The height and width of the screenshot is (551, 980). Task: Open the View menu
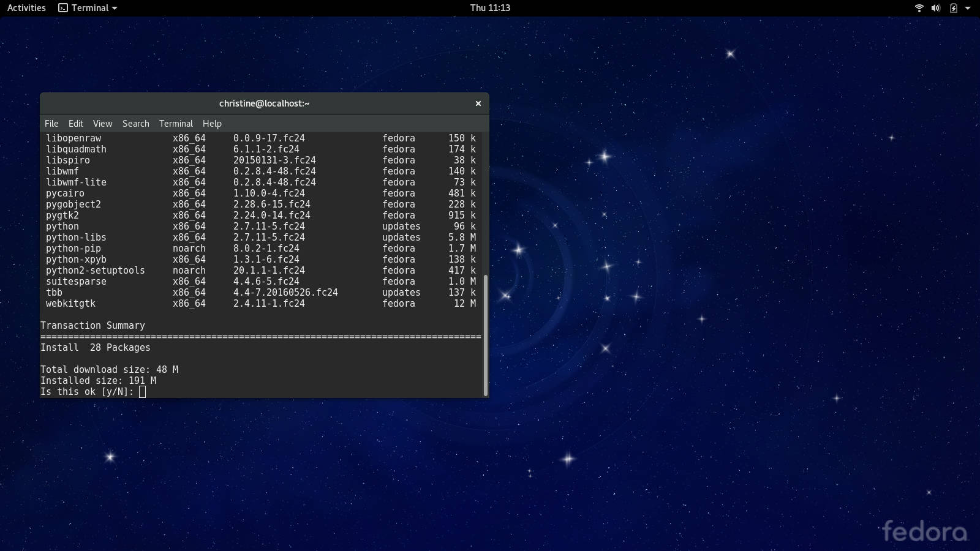102,124
